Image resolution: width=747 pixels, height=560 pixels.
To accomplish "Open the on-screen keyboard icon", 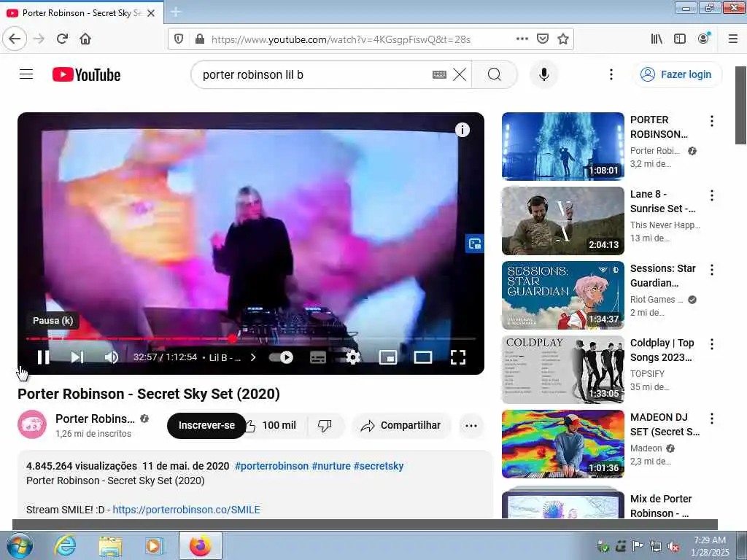I will 439,75.
